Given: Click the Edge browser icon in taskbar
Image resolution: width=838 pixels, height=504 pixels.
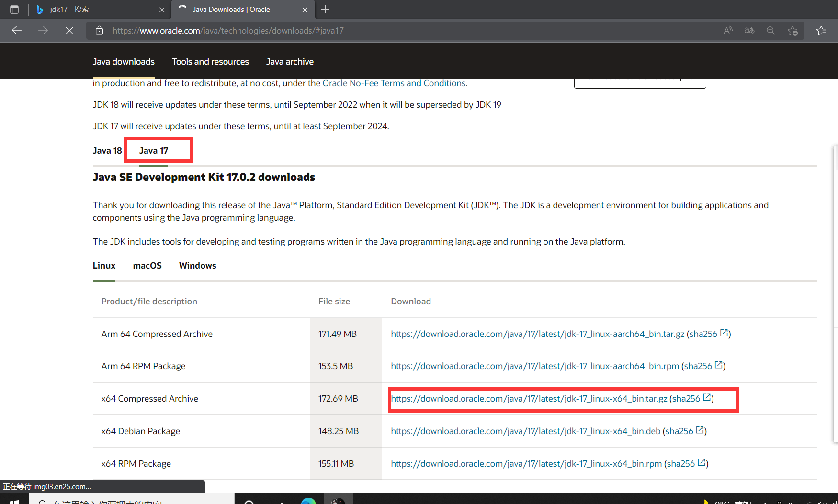Looking at the screenshot, I should (308, 501).
